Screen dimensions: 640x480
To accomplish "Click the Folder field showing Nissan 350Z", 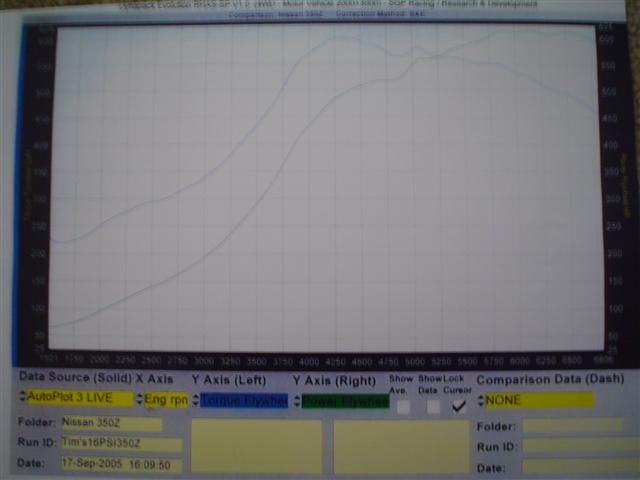I will click(x=111, y=423).
